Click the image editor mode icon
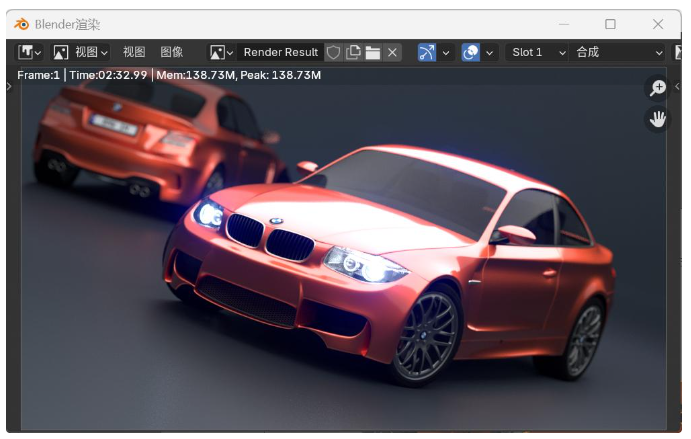This screenshot has width=691, height=439. point(60,52)
